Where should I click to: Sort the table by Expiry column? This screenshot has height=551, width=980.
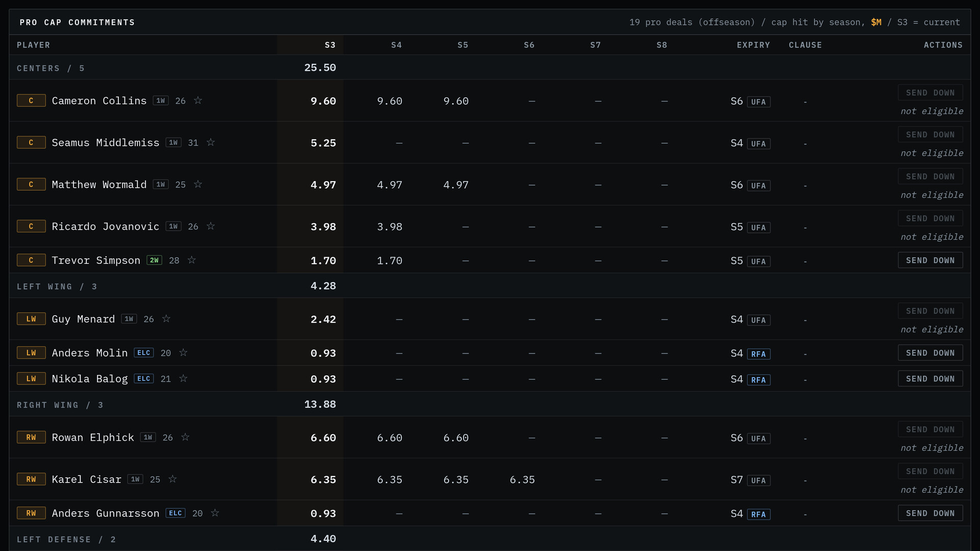tap(753, 45)
